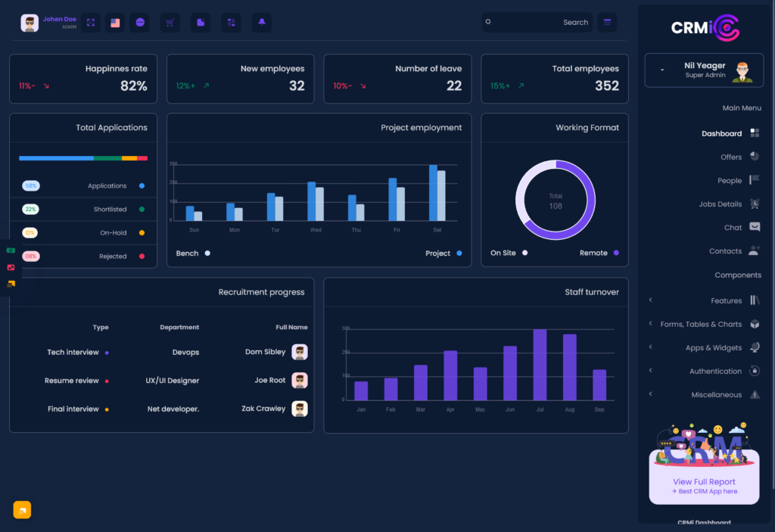Click the pie chart icon next to Offers
Screen dimensions: 775x532
coord(755,156)
